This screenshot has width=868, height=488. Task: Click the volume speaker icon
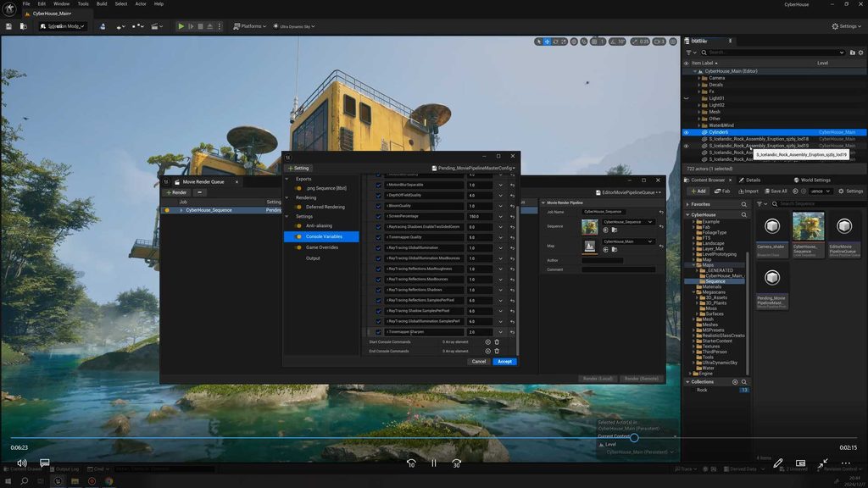[x=21, y=463]
